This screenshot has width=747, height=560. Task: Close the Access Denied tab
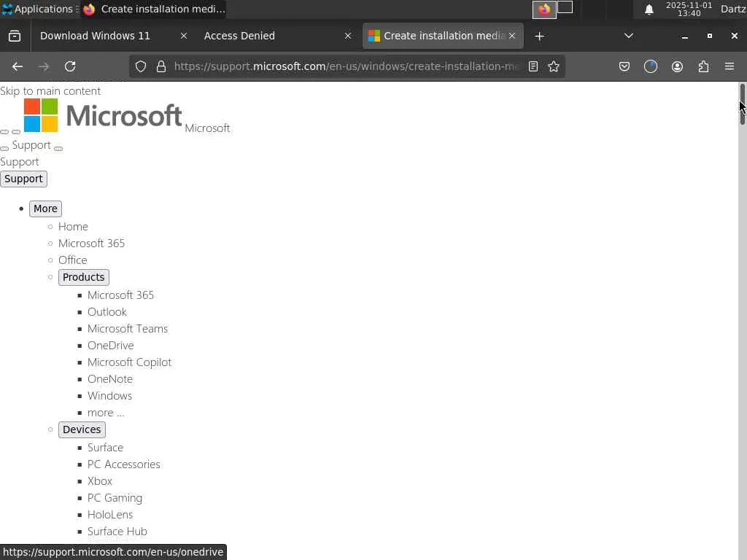click(x=348, y=36)
